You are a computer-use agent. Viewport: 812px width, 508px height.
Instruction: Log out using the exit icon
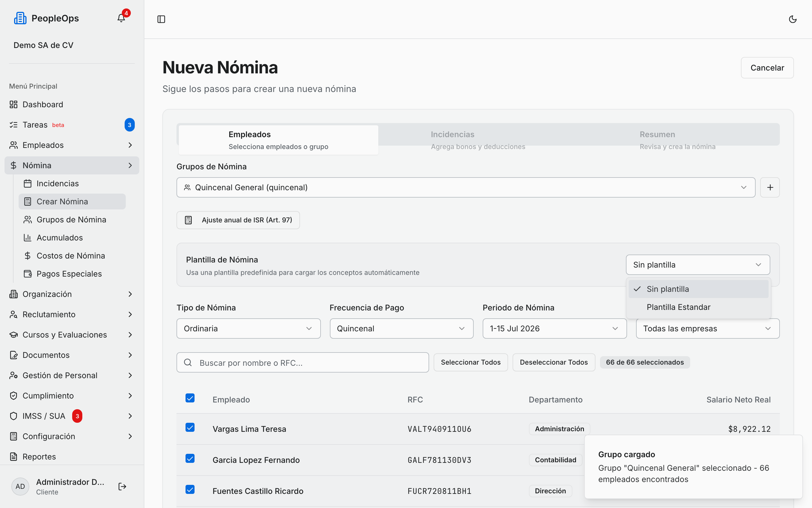122,487
